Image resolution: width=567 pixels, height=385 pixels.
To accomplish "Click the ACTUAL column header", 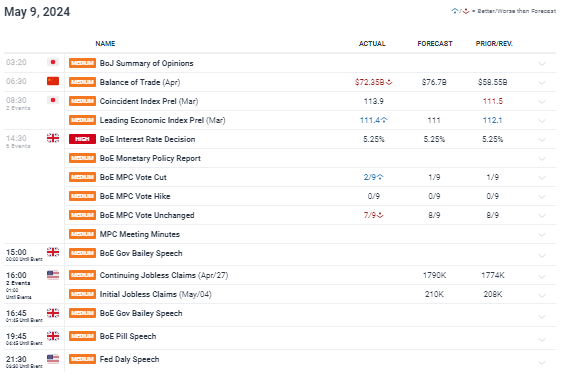I will tap(372, 44).
